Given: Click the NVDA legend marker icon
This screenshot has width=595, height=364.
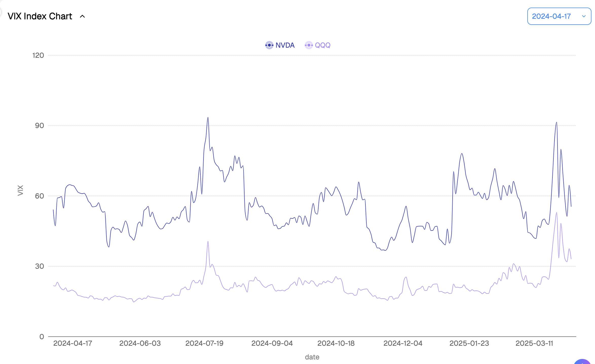Looking at the screenshot, I should pos(269,45).
